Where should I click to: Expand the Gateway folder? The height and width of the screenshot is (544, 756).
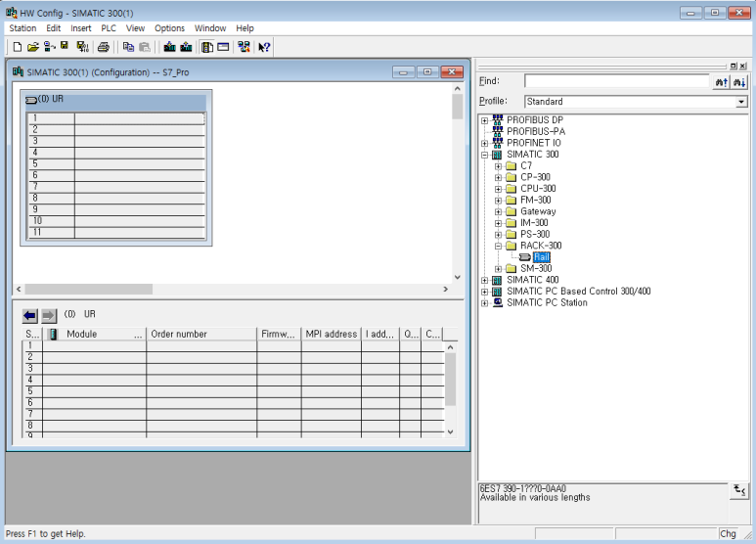click(x=498, y=211)
